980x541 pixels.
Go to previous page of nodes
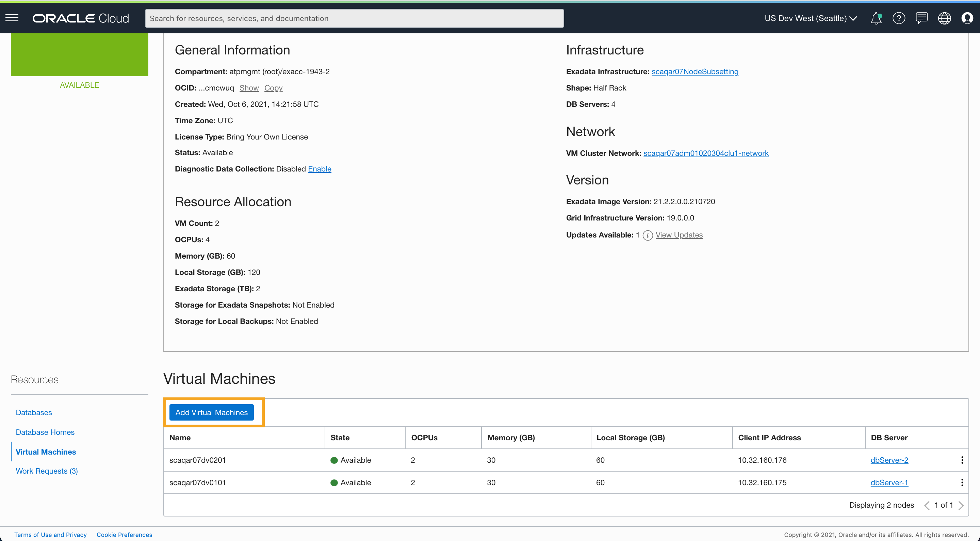coord(927,505)
